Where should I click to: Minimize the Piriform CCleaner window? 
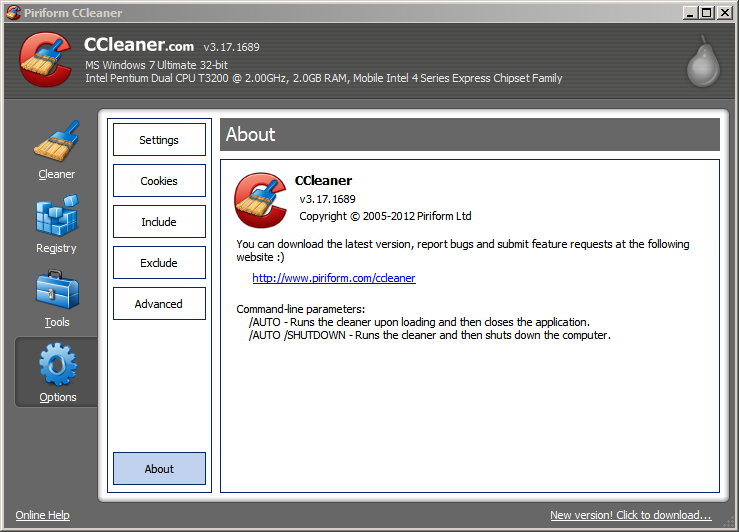click(x=690, y=13)
